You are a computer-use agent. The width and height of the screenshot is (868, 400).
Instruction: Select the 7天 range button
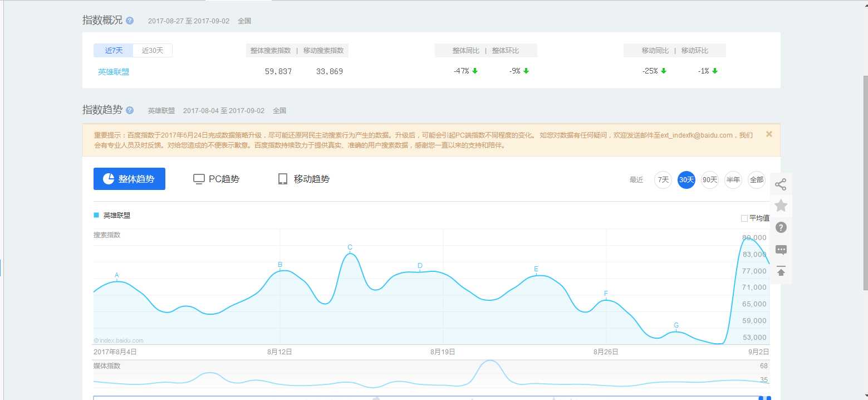click(663, 180)
